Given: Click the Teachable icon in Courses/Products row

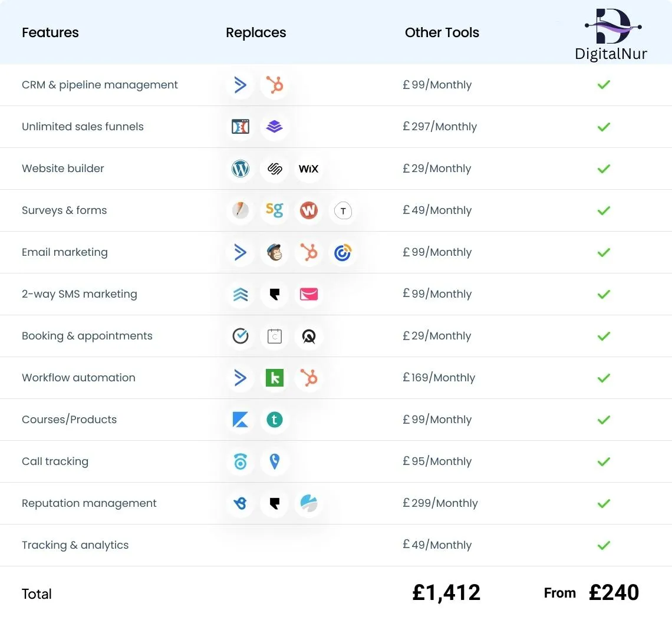Looking at the screenshot, I should [274, 420].
